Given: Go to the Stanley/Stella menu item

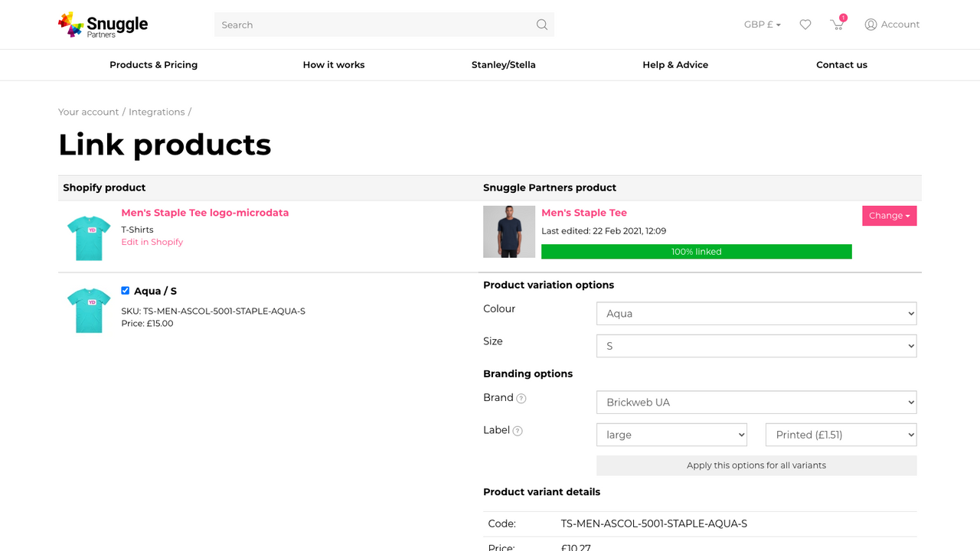Looking at the screenshot, I should 503,65.
